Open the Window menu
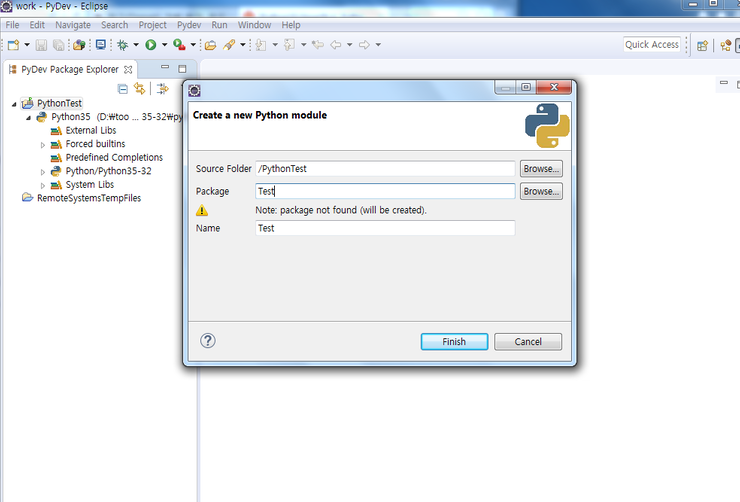 (254, 25)
